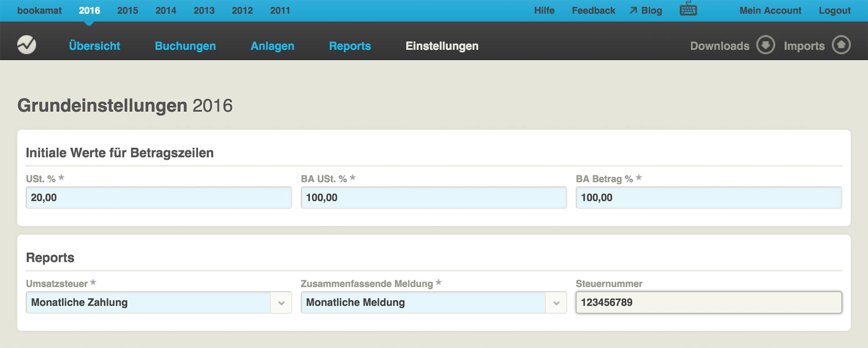Image resolution: width=868 pixels, height=348 pixels.
Task: Click the bookamat checkmark logo icon
Action: (26, 45)
